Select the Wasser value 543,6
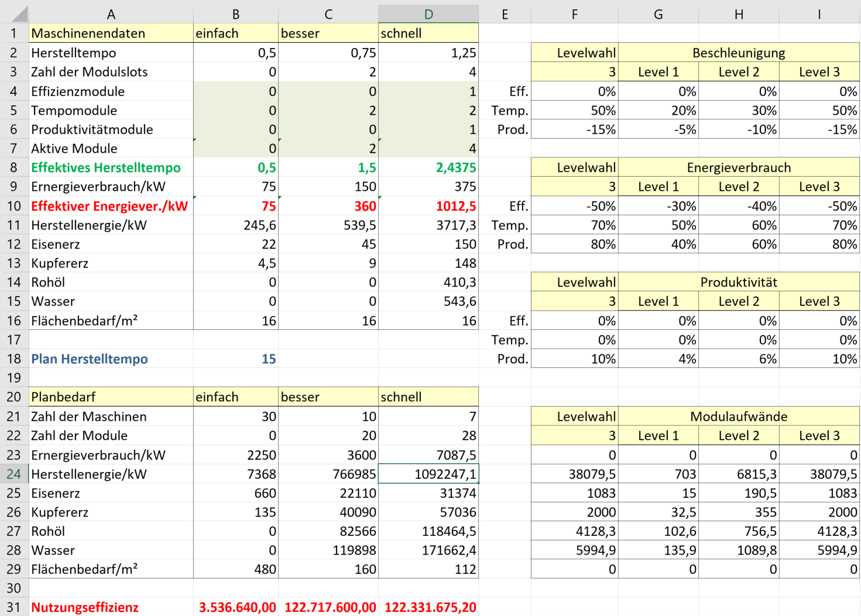Viewport: 861px width, 616px height. pyautogui.click(x=428, y=301)
